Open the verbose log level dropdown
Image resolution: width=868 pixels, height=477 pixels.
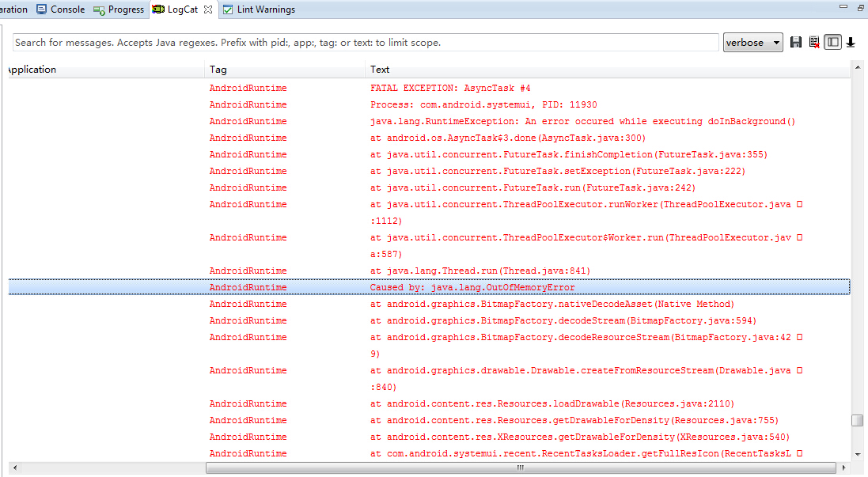[752, 43]
